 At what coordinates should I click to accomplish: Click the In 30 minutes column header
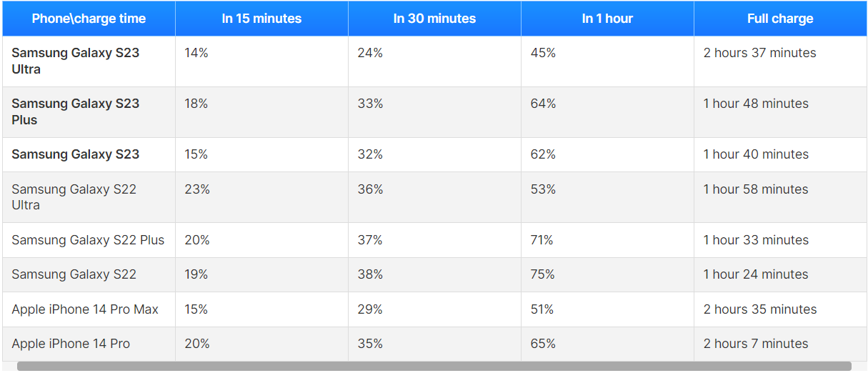[x=434, y=19]
